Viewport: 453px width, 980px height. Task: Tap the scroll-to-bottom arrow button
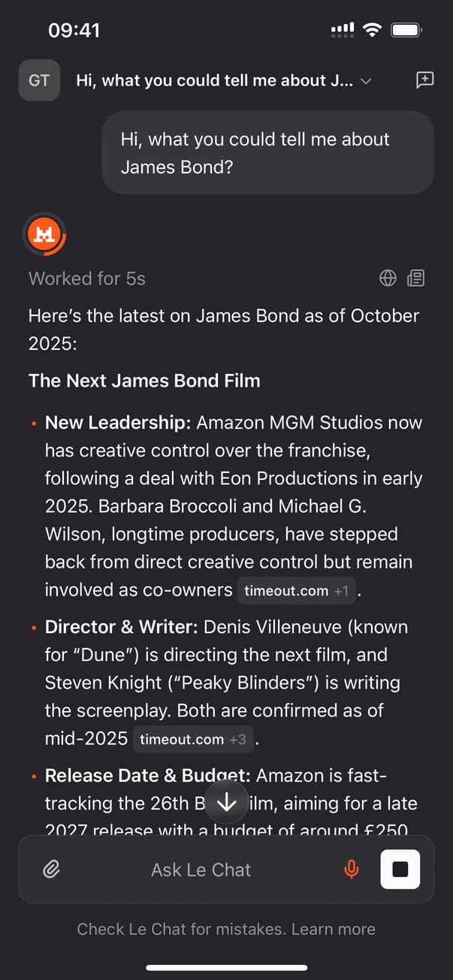point(227,804)
